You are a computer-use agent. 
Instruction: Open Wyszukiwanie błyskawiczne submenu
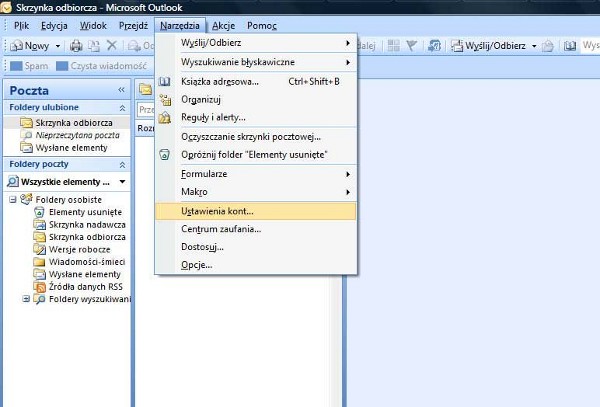(x=256, y=62)
